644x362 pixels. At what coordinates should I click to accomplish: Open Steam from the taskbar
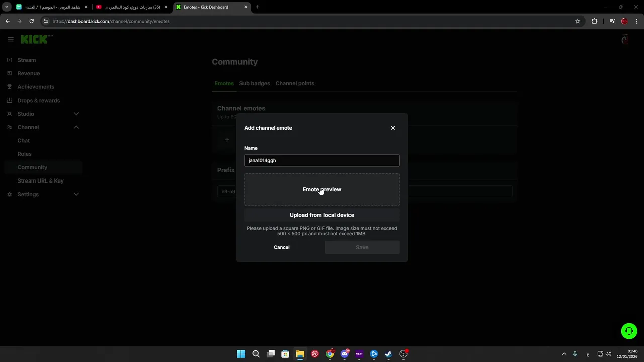click(388, 354)
